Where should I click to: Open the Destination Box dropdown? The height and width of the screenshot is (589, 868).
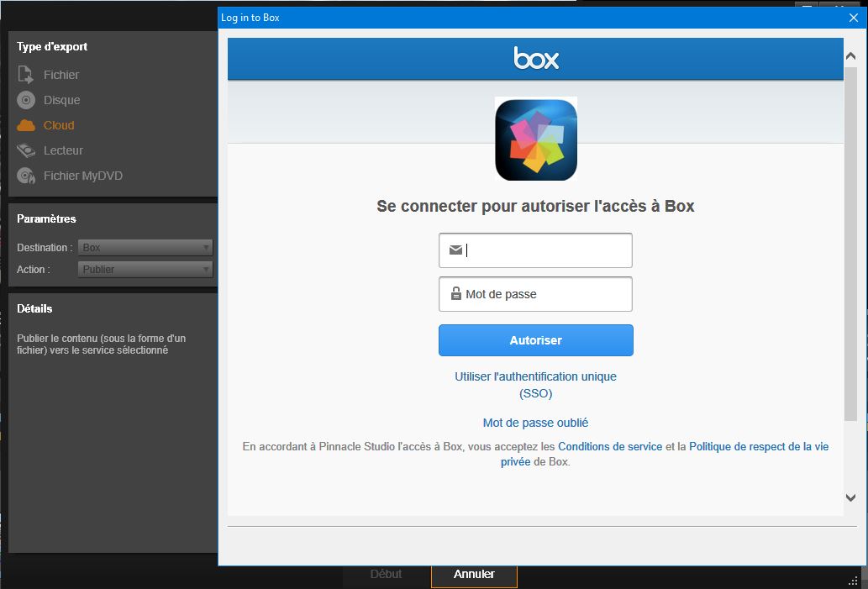tap(145, 247)
